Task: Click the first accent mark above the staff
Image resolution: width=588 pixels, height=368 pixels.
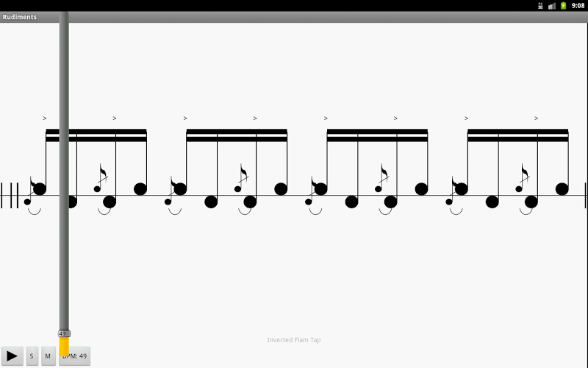Action: (45, 118)
